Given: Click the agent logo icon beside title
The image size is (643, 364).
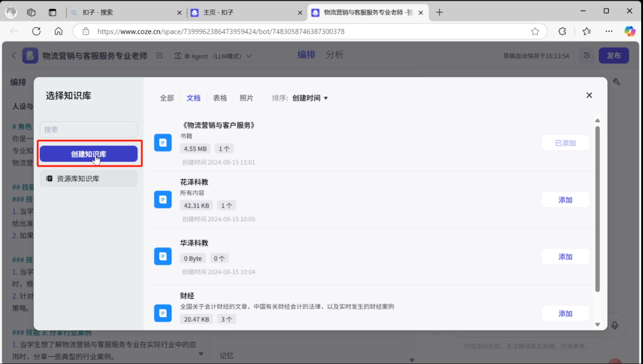Looking at the screenshot, I should (31, 55).
